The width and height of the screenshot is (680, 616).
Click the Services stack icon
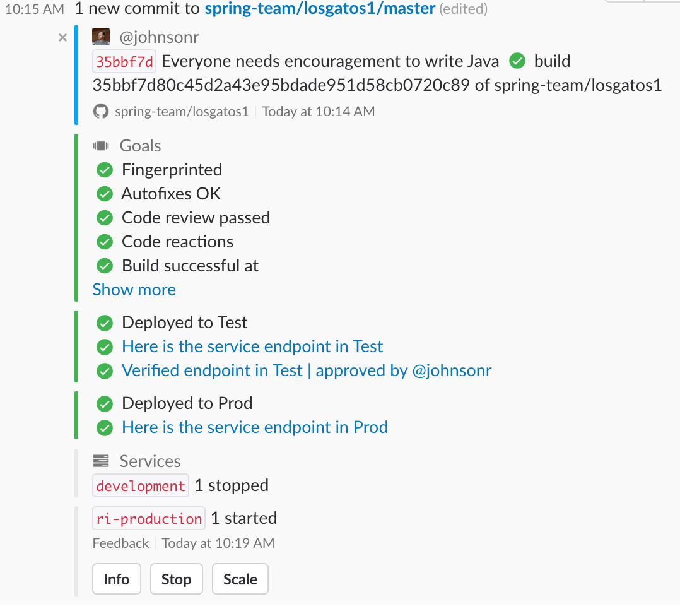point(101,461)
